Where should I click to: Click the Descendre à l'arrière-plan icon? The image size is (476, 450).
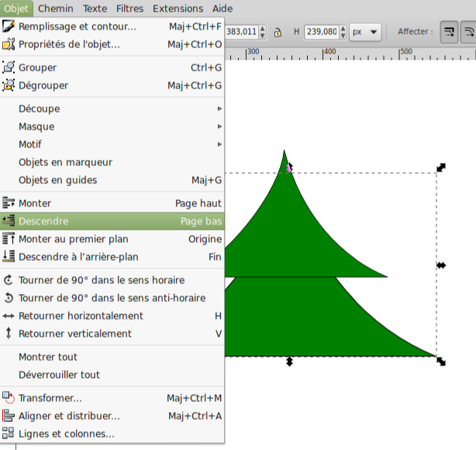[9, 256]
